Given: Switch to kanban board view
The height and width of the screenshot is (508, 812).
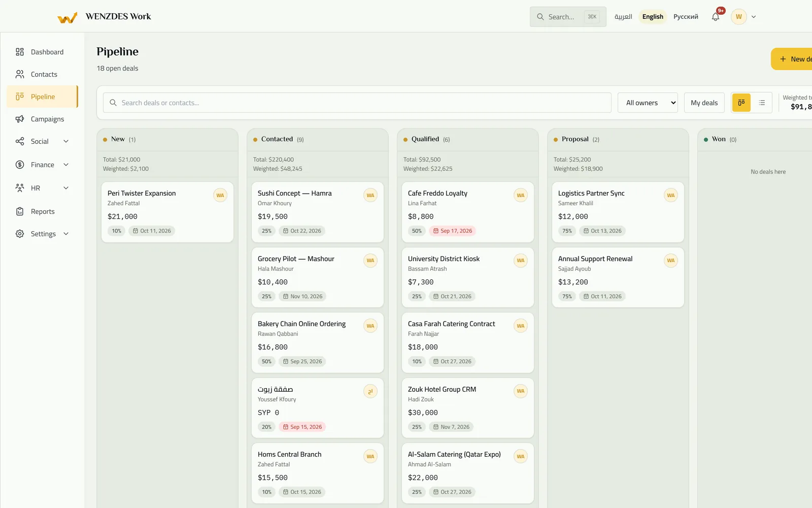Looking at the screenshot, I should (741, 103).
